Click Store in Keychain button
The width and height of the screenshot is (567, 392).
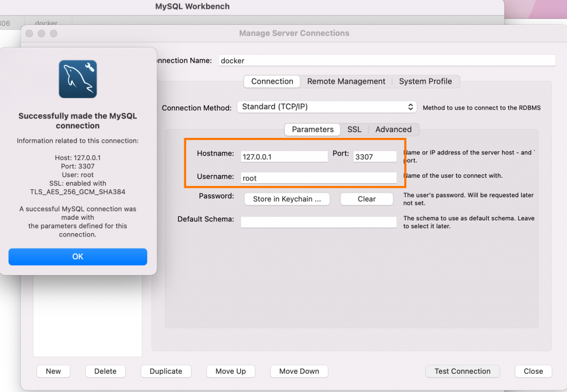[x=287, y=199]
